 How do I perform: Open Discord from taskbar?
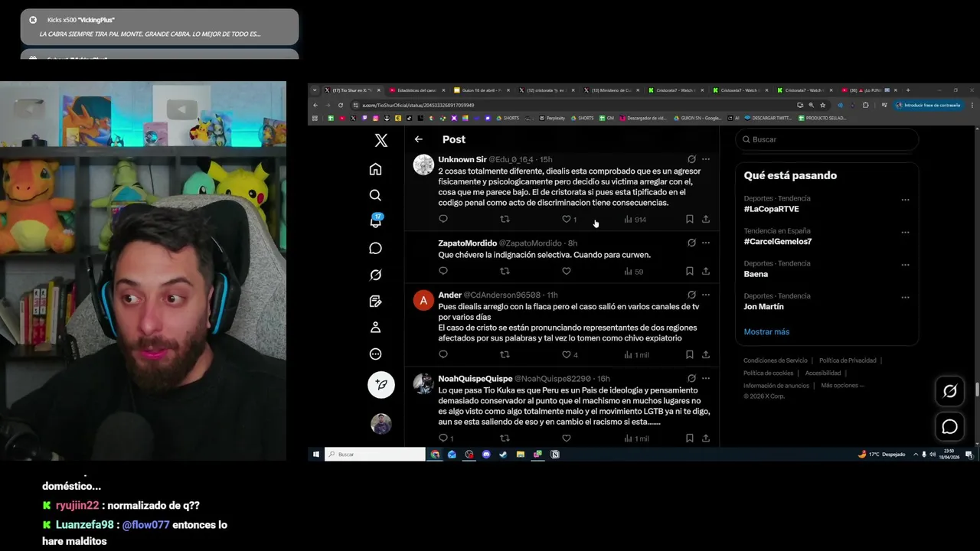tap(486, 454)
